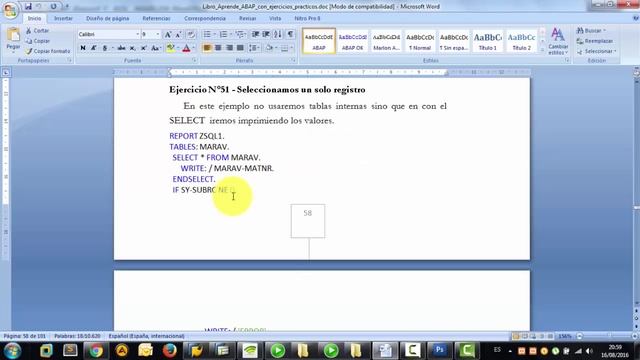Image resolution: width=640 pixels, height=360 pixels.
Task: Open underline style dropdown arrow
Action: [112, 48]
